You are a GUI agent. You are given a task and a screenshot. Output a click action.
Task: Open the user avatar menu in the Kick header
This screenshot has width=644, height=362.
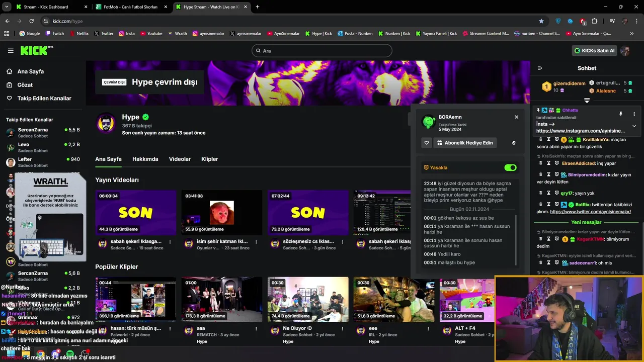[625, 51]
